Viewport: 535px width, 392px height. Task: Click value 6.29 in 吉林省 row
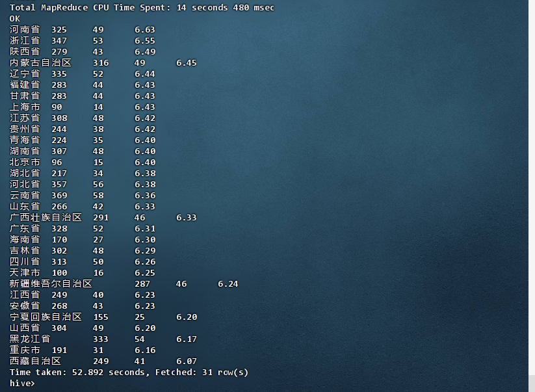(145, 250)
